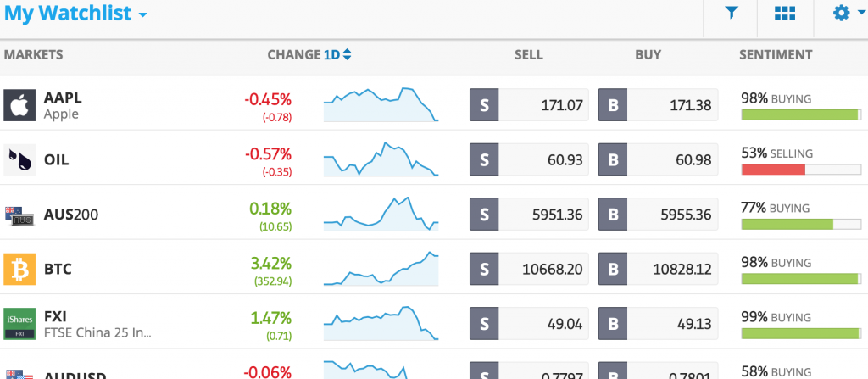The height and width of the screenshot is (379, 868).
Task: Open the settings gear menu
Action: [847, 13]
